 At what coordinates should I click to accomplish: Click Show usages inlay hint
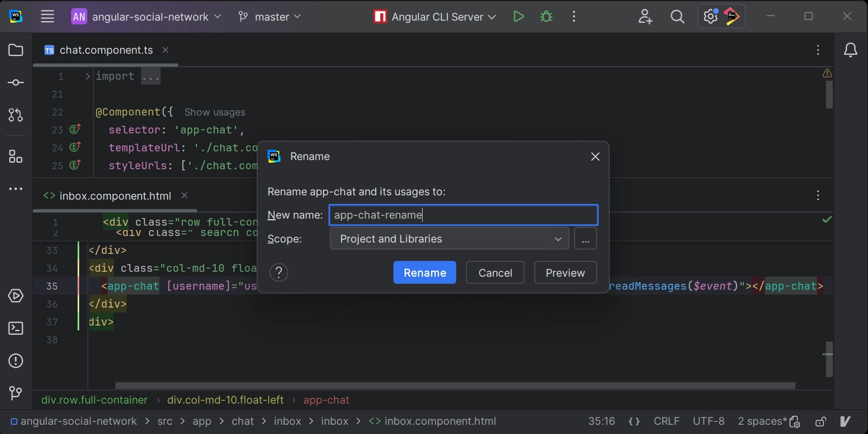tap(215, 112)
